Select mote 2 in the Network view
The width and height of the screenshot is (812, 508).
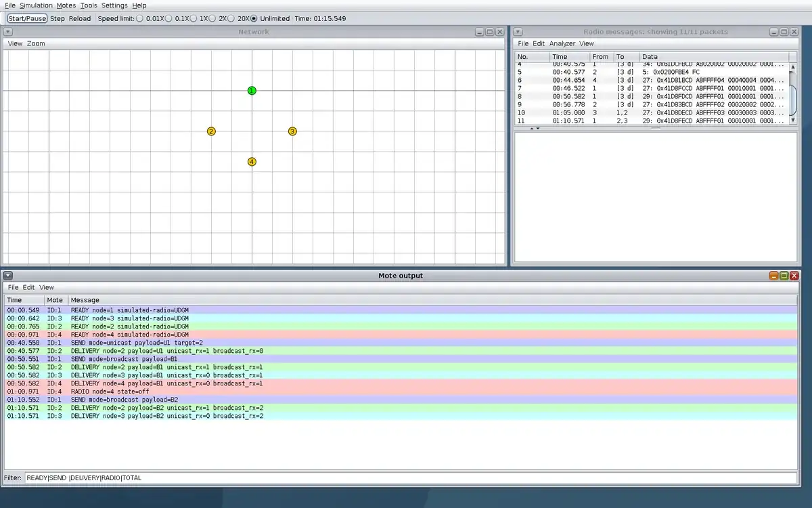coord(211,131)
